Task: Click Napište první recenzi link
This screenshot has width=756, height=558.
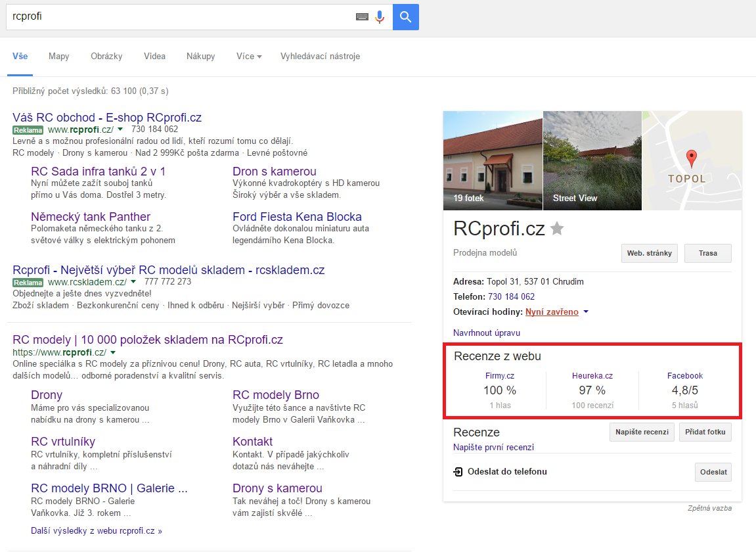Action: (493, 447)
